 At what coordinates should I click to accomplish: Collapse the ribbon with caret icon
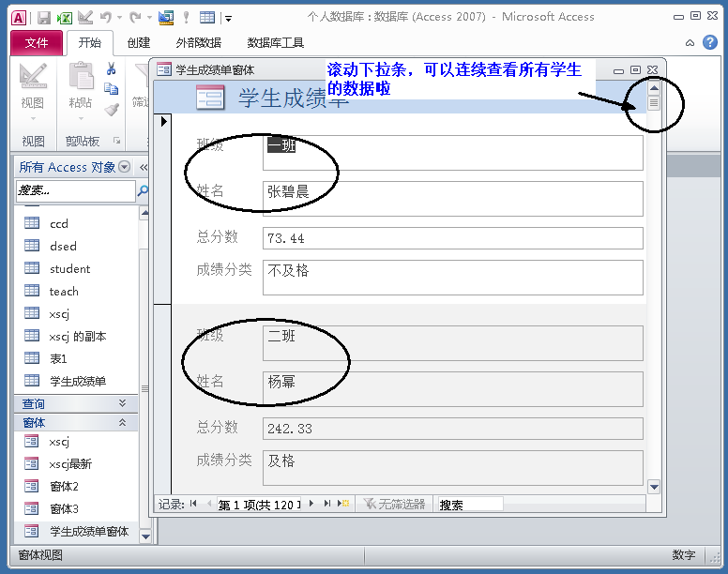coord(690,43)
